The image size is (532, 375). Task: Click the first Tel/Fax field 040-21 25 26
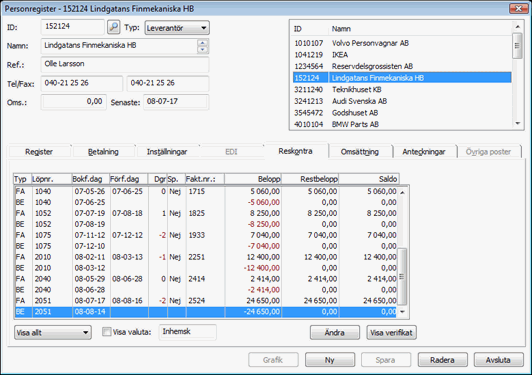click(82, 83)
